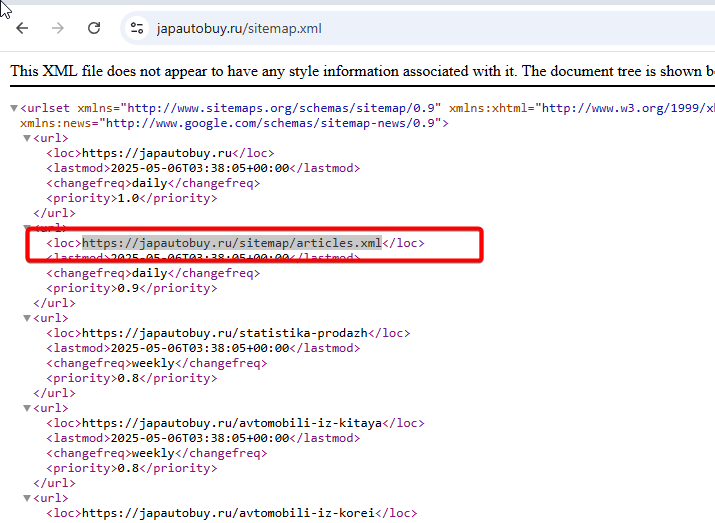Screen dimensions: 715x523
Task: Select the daily changefreq under articles.xml
Action: click(x=150, y=273)
